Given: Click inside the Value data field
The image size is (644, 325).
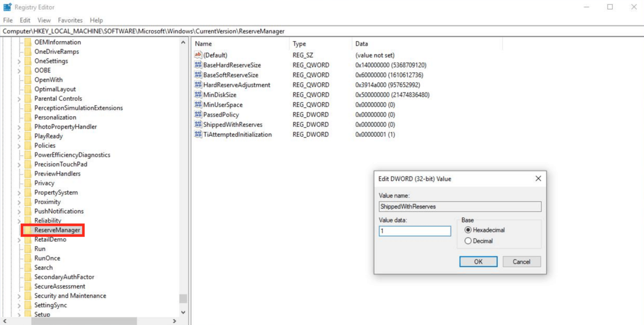Looking at the screenshot, I should click(x=414, y=231).
